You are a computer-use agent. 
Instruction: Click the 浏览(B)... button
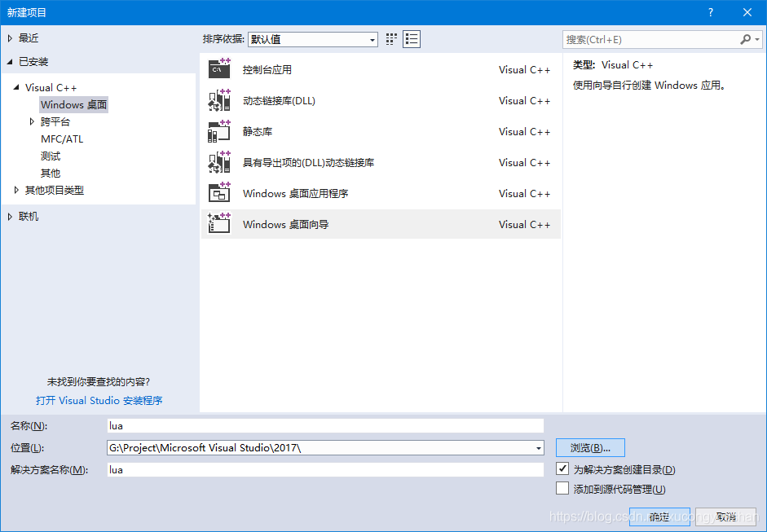tap(590, 448)
